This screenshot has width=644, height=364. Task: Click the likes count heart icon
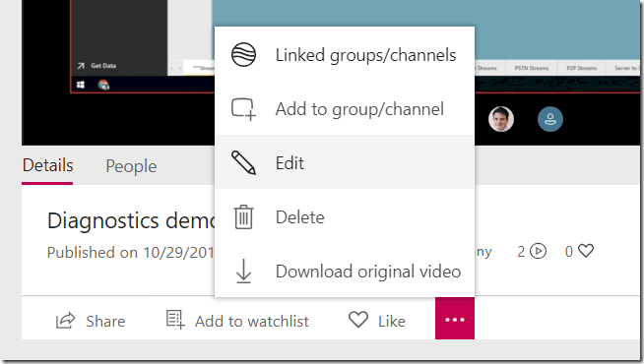coord(586,250)
